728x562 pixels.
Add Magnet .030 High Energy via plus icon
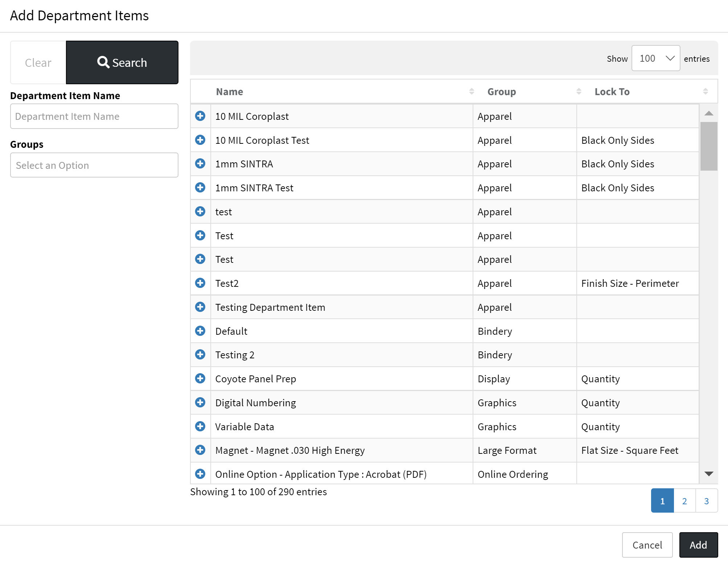pos(200,450)
